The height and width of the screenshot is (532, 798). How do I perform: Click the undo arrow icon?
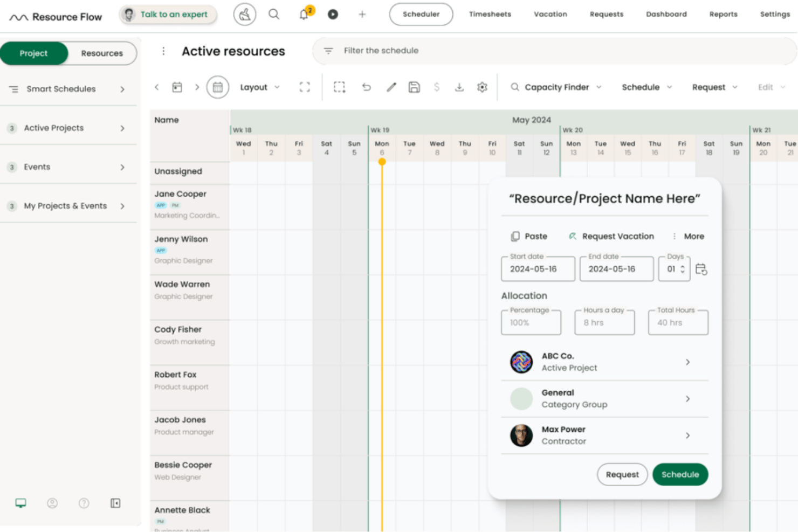click(x=367, y=87)
